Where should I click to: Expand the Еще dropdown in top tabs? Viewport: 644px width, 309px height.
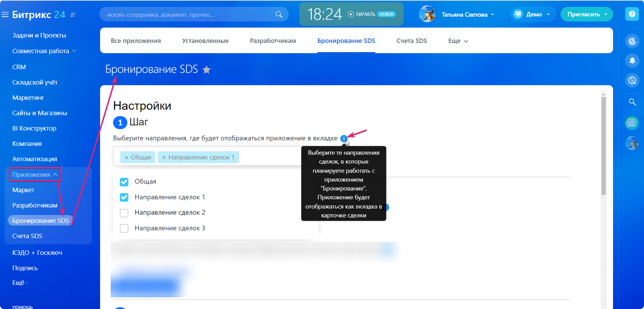pos(458,41)
